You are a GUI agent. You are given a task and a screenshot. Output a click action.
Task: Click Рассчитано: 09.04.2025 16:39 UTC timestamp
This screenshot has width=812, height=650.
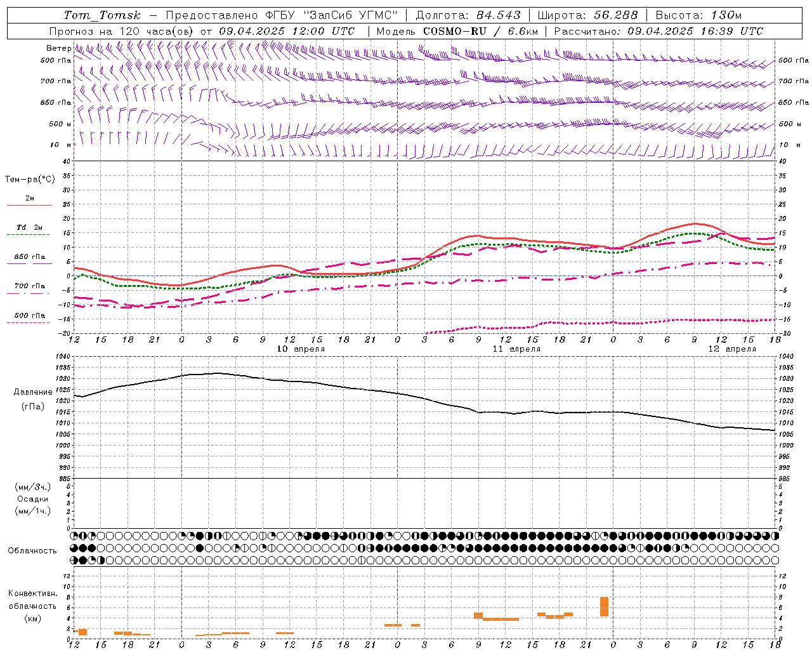coord(658,31)
